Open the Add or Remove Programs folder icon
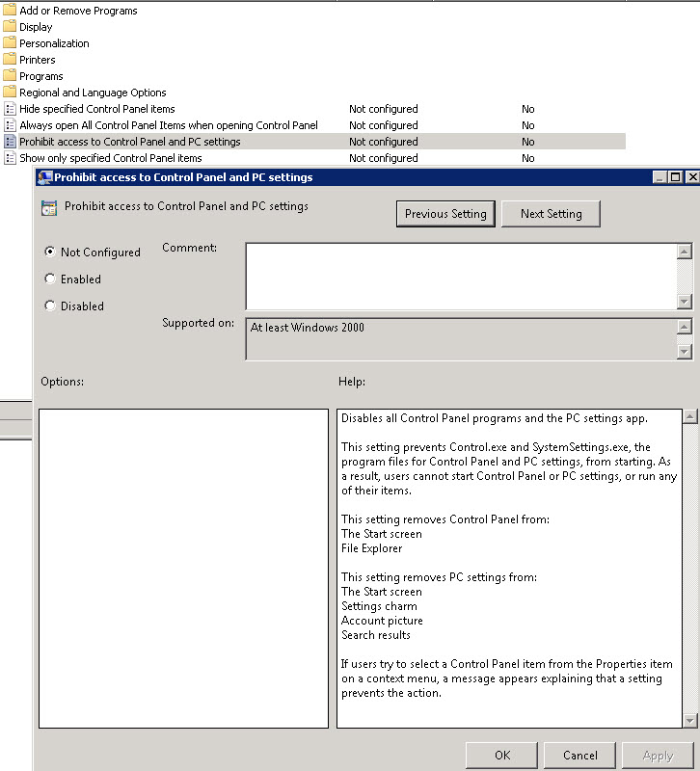The image size is (700, 771). click(10, 11)
